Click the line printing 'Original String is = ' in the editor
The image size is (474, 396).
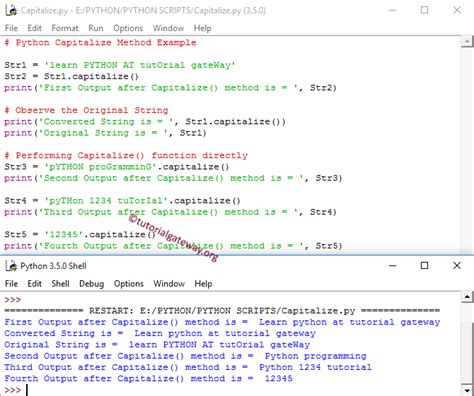point(105,133)
